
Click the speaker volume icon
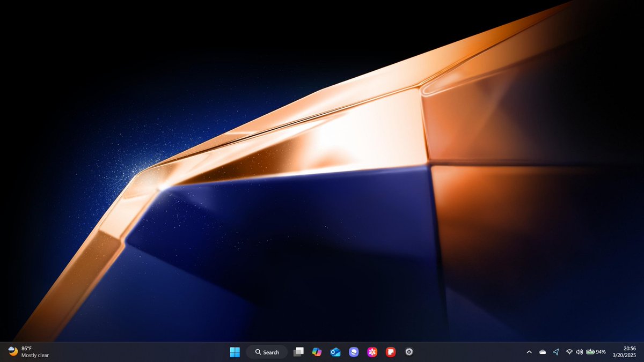(579, 352)
